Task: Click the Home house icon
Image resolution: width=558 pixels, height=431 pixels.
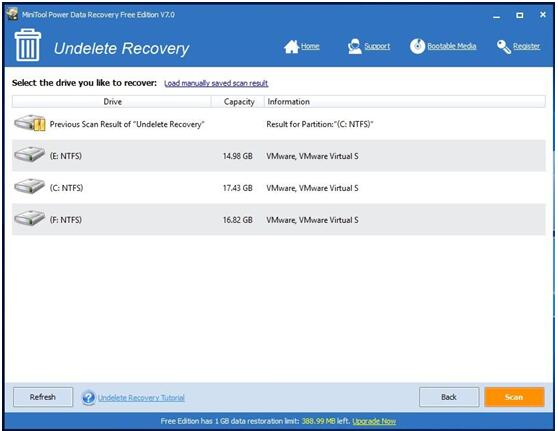Action: [x=291, y=47]
